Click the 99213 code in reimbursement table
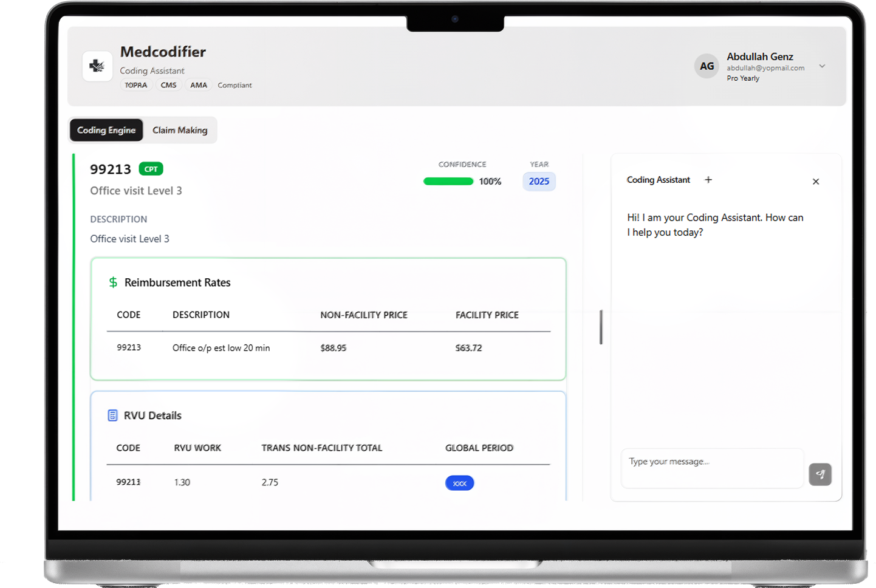This screenshot has width=876, height=588. pos(129,347)
